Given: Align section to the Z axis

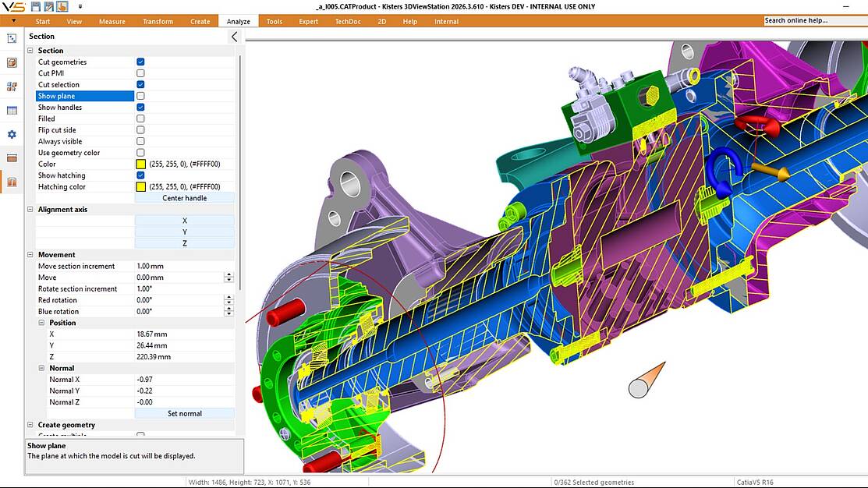Looking at the screenshot, I should click(x=184, y=243).
